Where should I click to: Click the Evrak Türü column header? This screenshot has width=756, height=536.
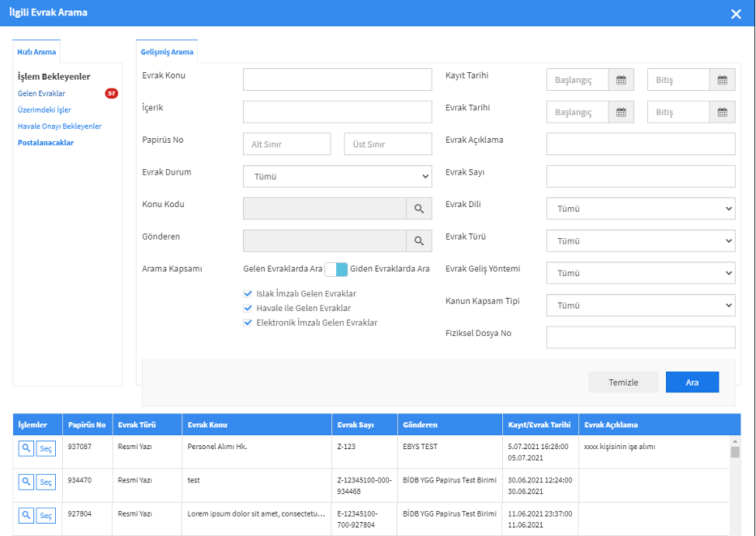[x=147, y=424]
